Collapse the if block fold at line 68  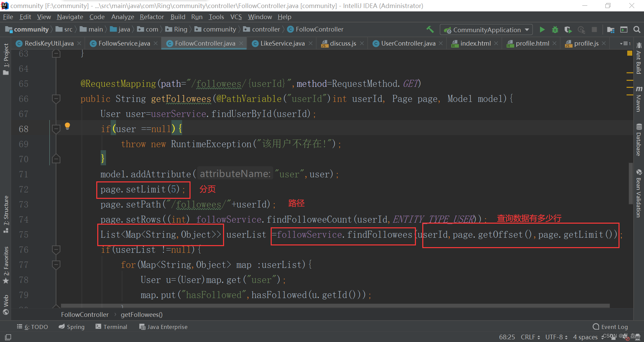(x=56, y=129)
